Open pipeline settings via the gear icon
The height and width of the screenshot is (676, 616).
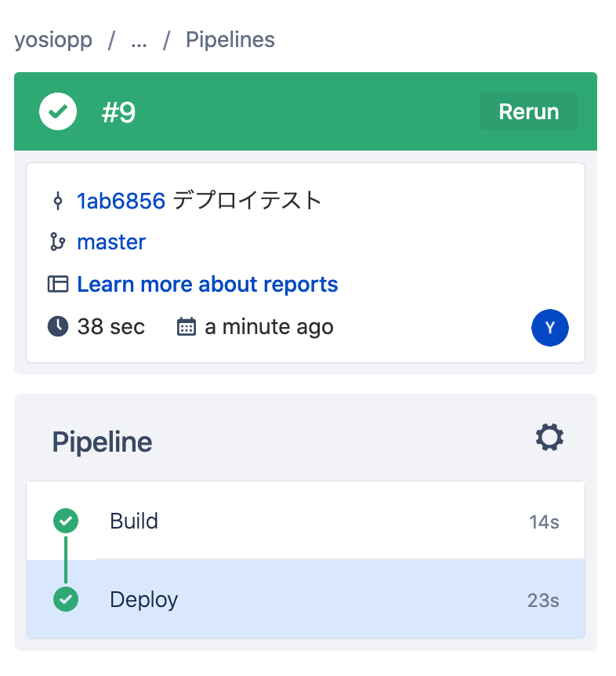click(x=549, y=438)
